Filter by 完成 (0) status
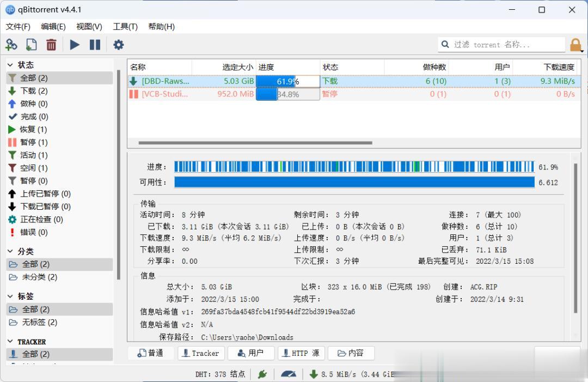This screenshot has height=382, width=588. [60, 117]
